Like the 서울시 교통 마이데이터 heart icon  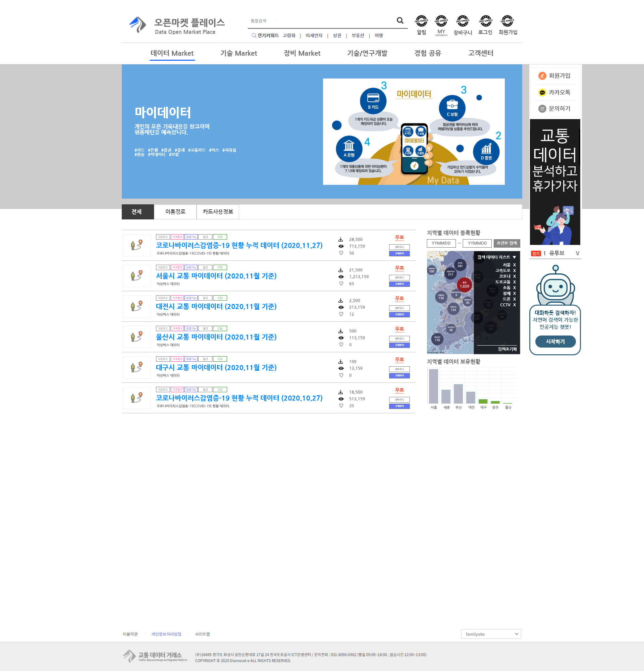(341, 283)
